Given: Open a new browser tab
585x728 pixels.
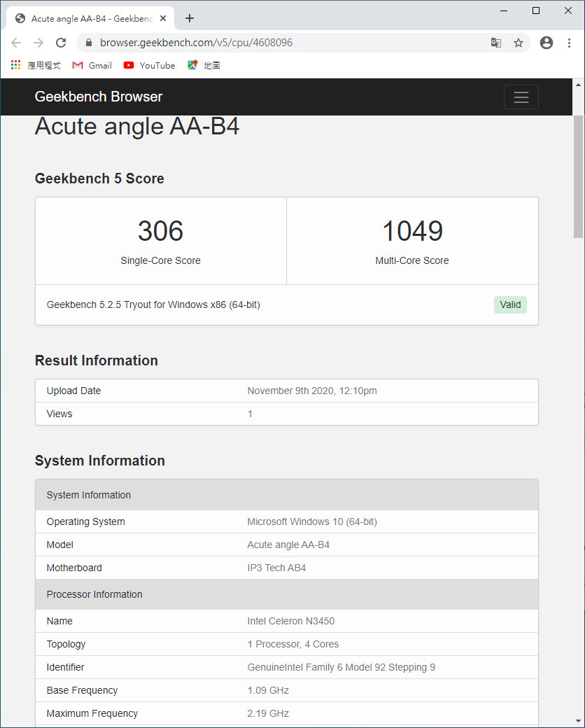Looking at the screenshot, I should [190, 18].
